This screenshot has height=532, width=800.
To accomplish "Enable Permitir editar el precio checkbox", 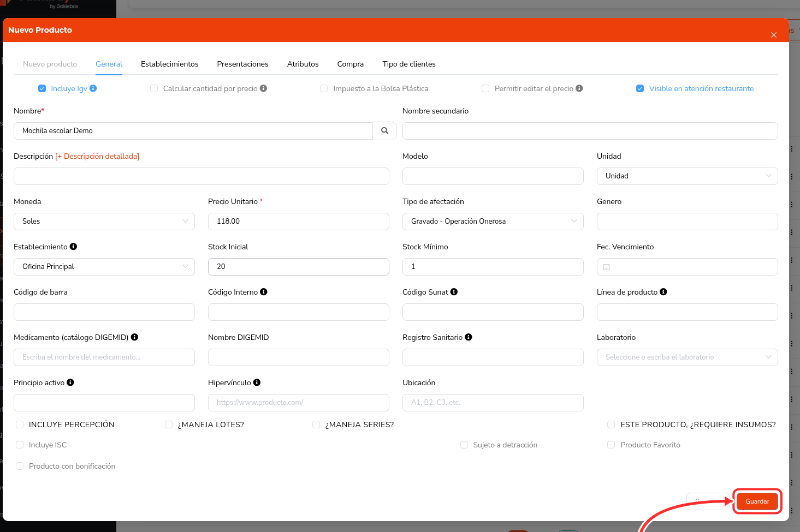I will click(x=485, y=88).
